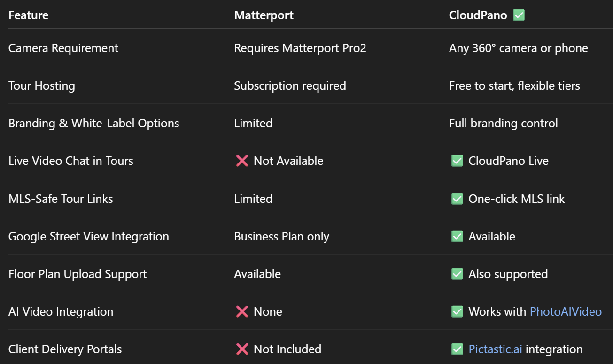Select the Feature column header
Viewport: 613px width, 364px height.
tap(29, 15)
